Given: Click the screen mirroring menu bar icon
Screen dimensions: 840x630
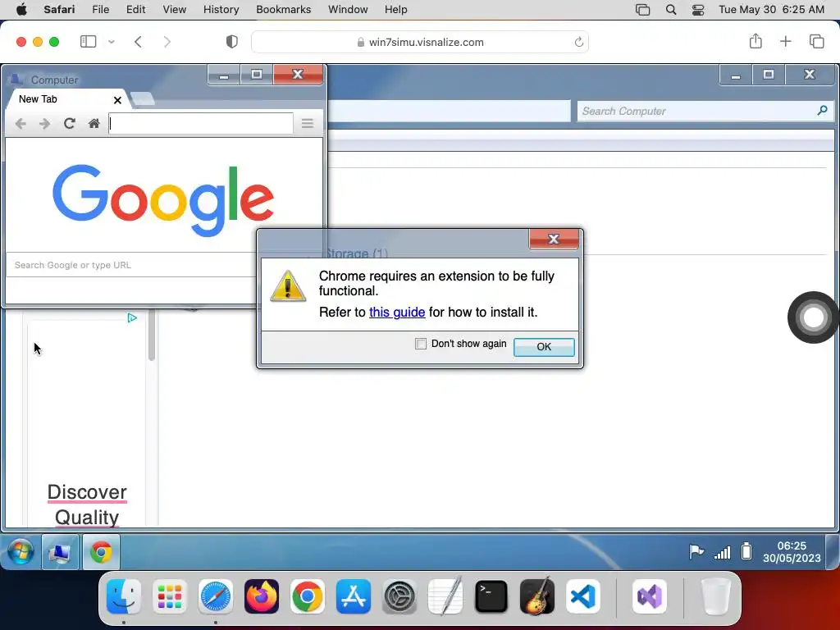Looking at the screenshot, I should click(x=642, y=10).
